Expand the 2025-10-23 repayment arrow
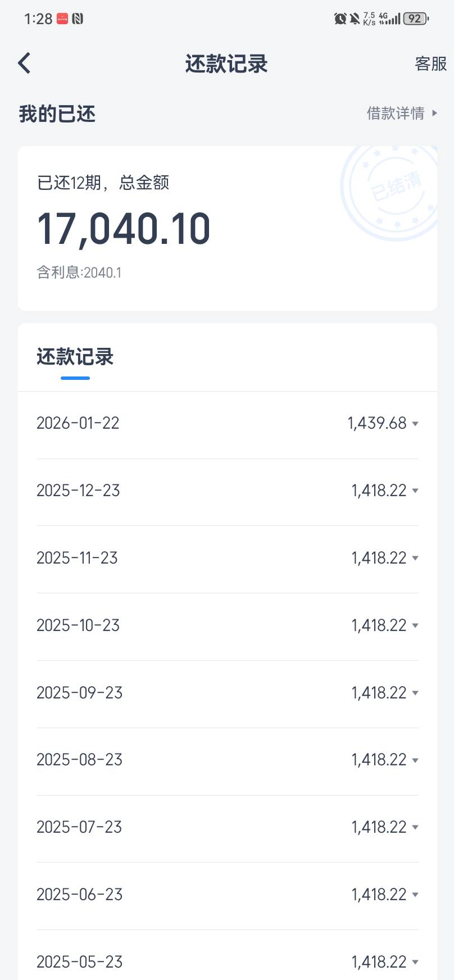The width and height of the screenshot is (454, 980). tap(415, 625)
